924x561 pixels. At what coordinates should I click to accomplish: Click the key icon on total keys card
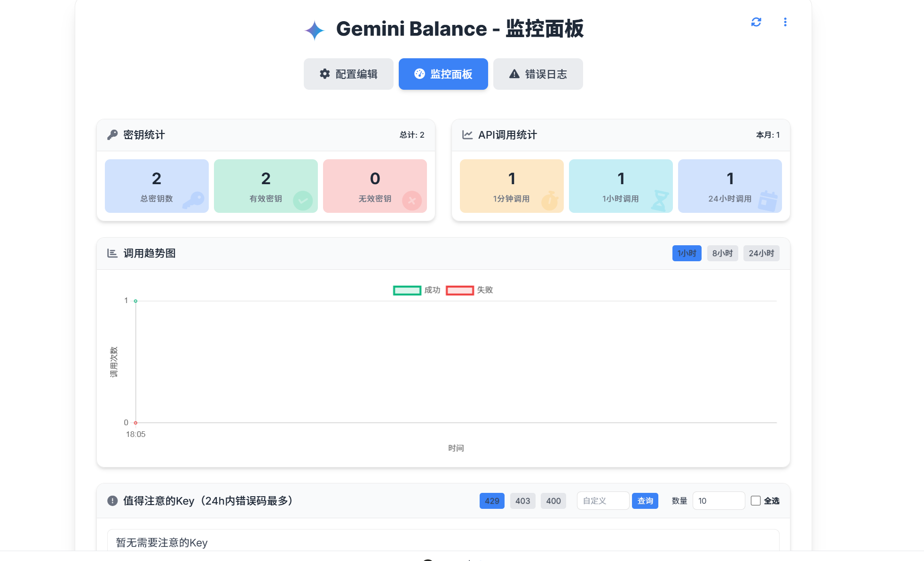[193, 200]
